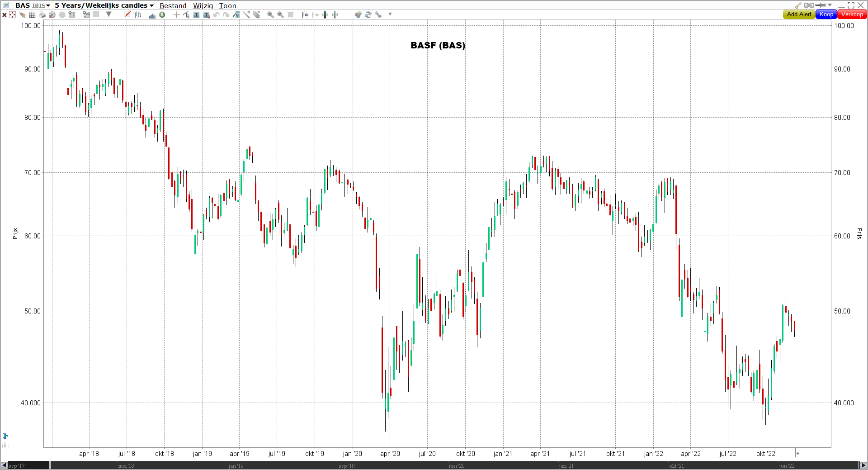
Task: Click the parallel channel lines tool
Action: pos(256,14)
